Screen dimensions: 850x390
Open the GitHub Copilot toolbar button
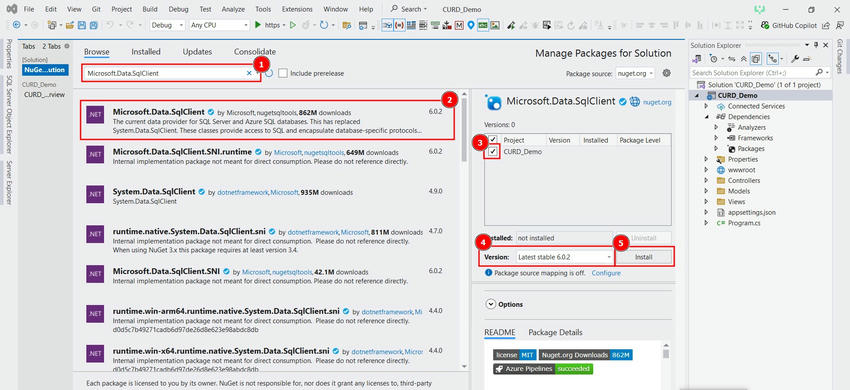(789, 25)
